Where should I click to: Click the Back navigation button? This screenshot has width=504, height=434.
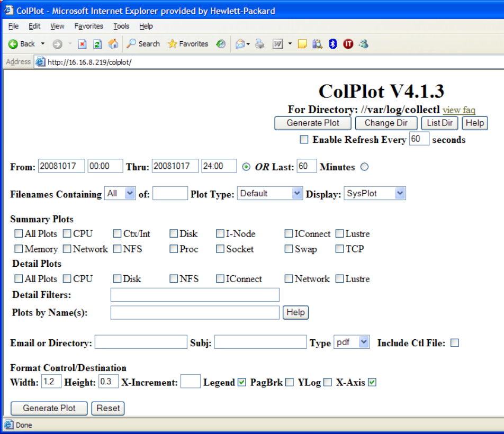21,44
